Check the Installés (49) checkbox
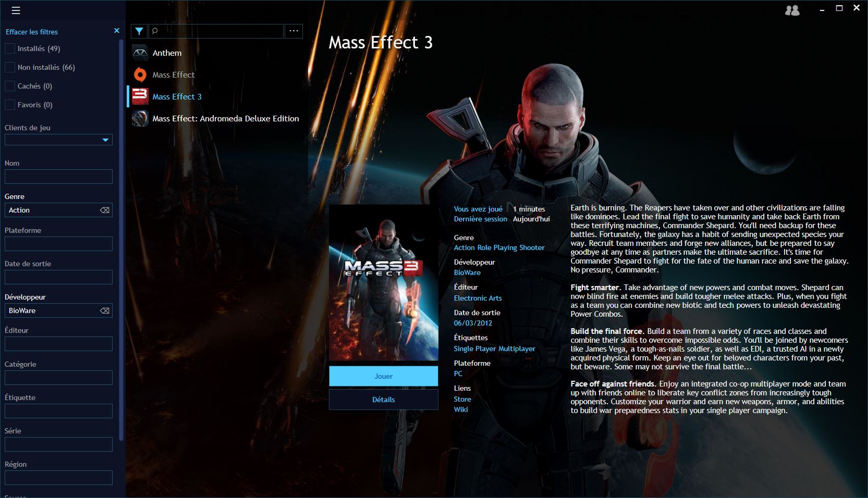The height and width of the screenshot is (498, 868). click(10, 48)
